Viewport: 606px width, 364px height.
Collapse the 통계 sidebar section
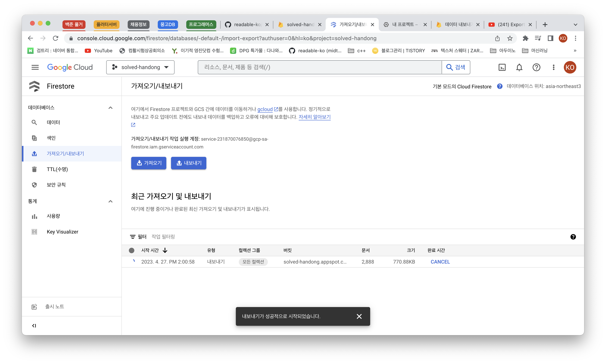pos(111,201)
